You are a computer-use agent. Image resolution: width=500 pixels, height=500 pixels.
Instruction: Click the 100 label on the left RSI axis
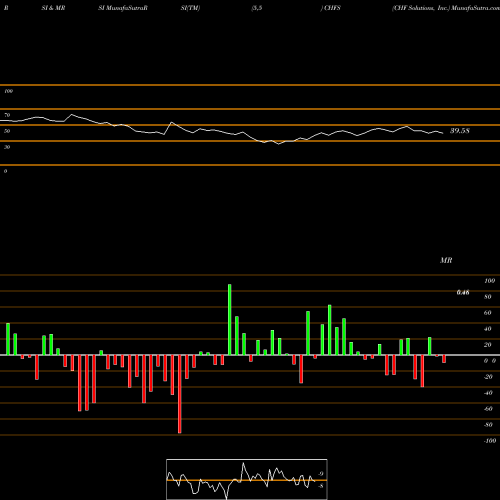[x=8, y=91]
